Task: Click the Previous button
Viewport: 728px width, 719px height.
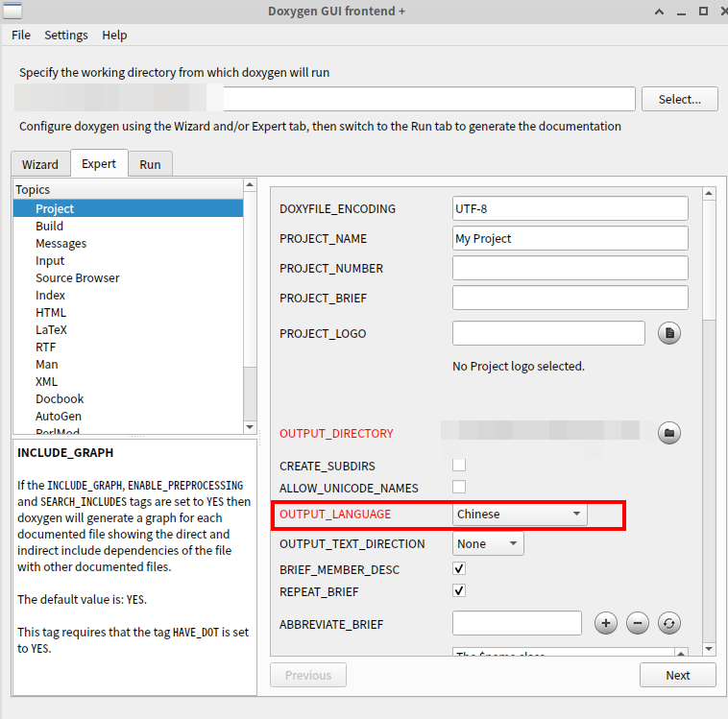Action: click(308, 675)
